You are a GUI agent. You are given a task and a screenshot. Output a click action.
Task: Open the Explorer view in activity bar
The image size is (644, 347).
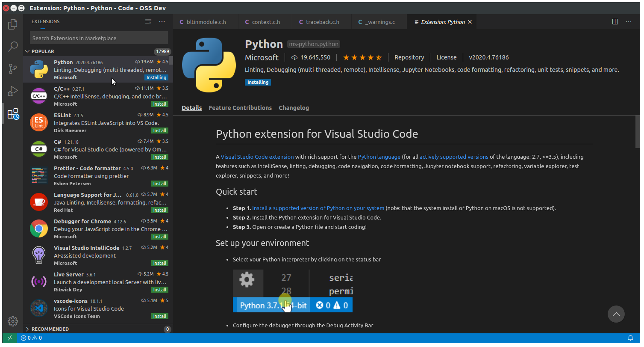13,25
